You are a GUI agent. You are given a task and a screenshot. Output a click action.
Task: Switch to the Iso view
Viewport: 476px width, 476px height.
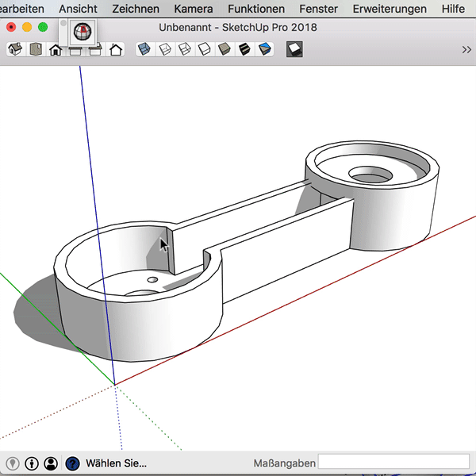[x=15, y=50]
